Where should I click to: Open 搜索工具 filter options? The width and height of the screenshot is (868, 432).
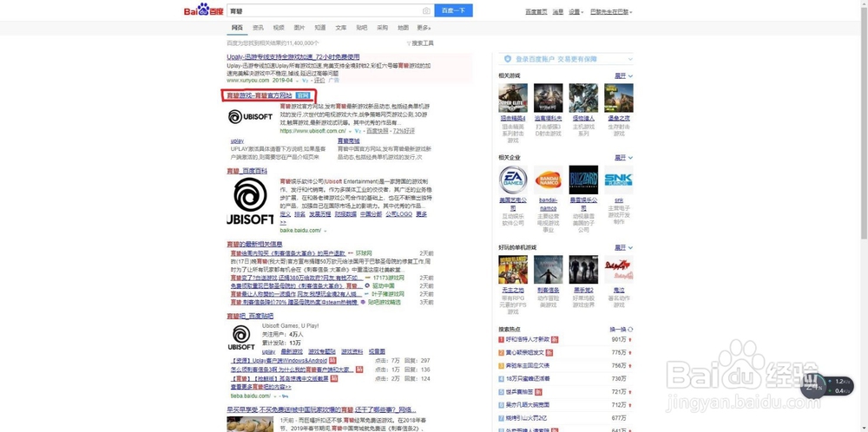tap(420, 43)
